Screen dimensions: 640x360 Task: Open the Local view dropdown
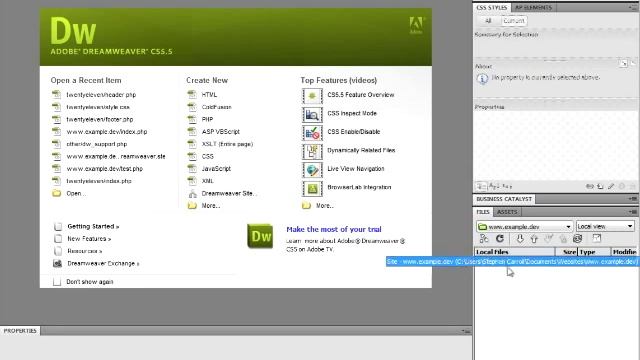(605, 226)
